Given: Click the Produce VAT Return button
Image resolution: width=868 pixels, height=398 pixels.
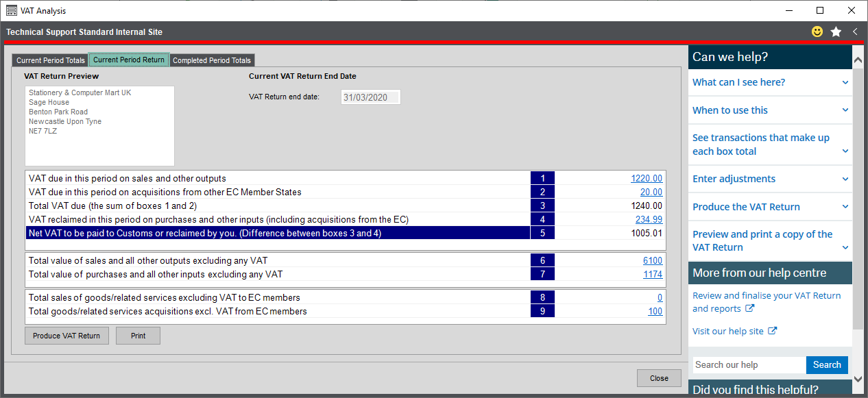Looking at the screenshot, I should tap(66, 335).
